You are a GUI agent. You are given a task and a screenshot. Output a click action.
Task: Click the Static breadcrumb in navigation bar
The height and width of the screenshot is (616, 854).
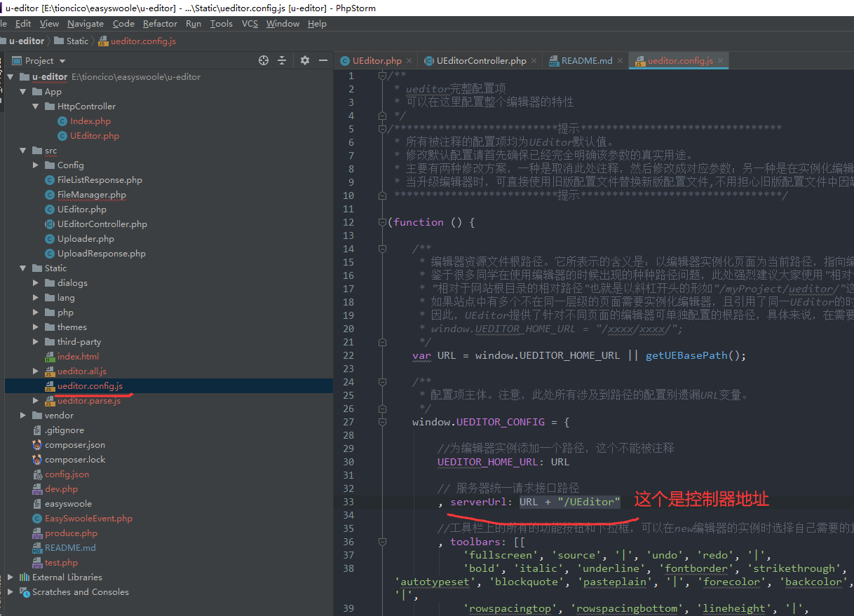click(77, 41)
